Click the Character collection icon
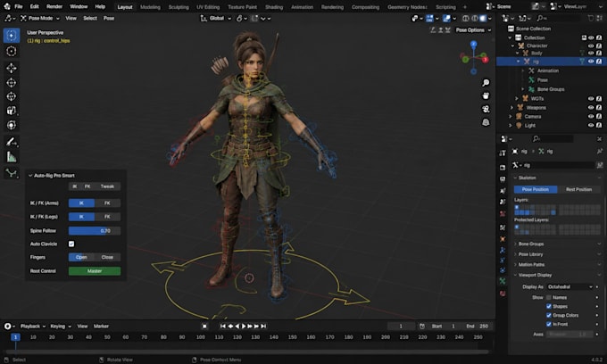 521,45
